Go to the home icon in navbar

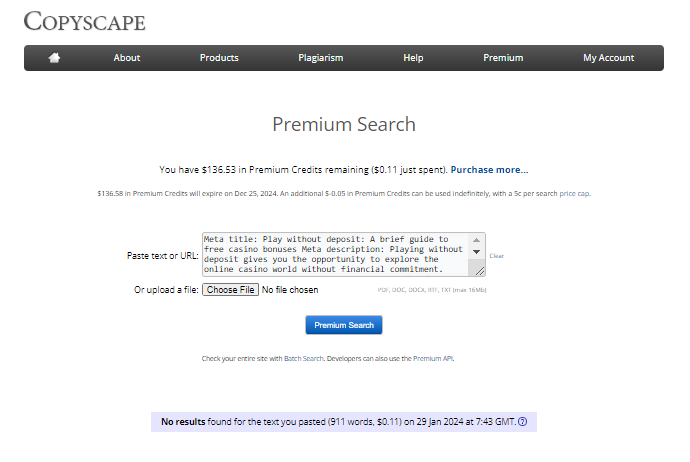pos(54,58)
